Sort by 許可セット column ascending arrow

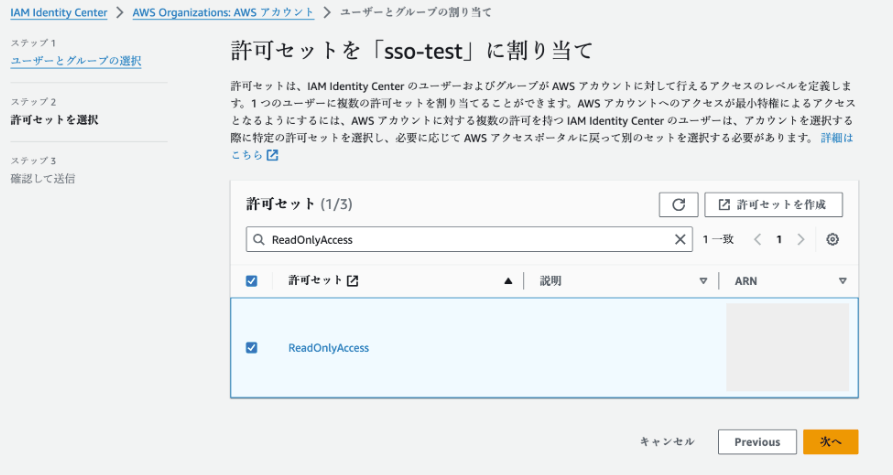[x=509, y=281]
